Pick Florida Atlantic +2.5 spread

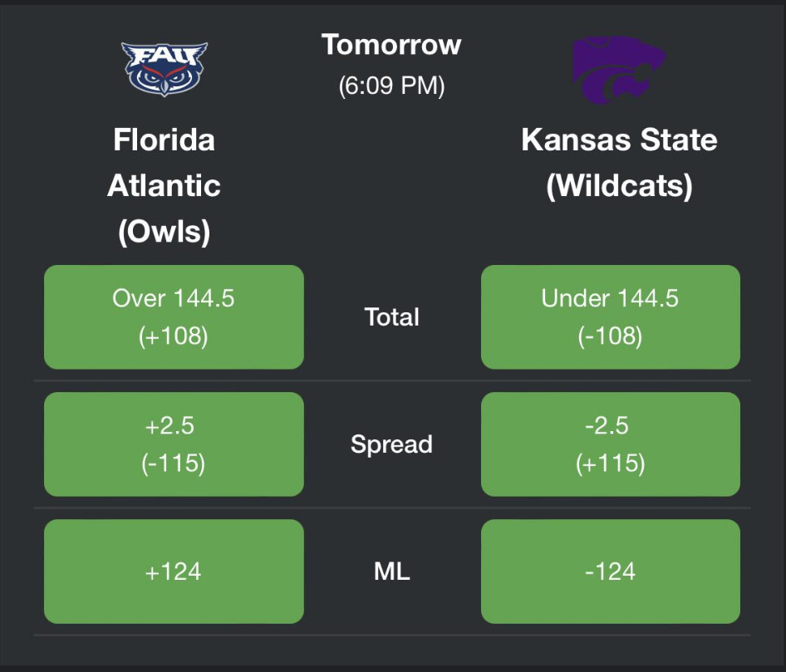pyautogui.click(x=174, y=444)
